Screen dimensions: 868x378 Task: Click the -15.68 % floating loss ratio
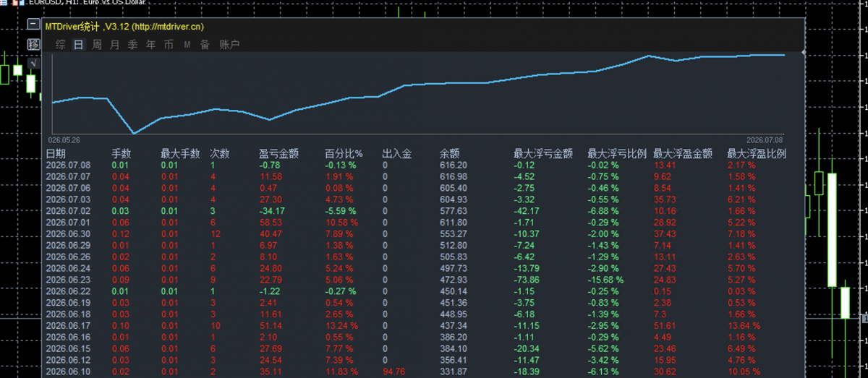click(606, 280)
